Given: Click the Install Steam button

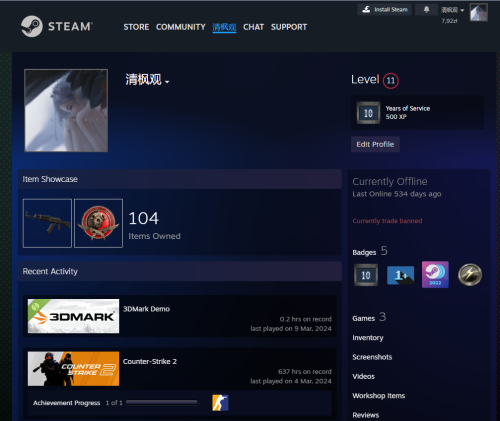Looking at the screenshot, I should click(x=385, y=9).
